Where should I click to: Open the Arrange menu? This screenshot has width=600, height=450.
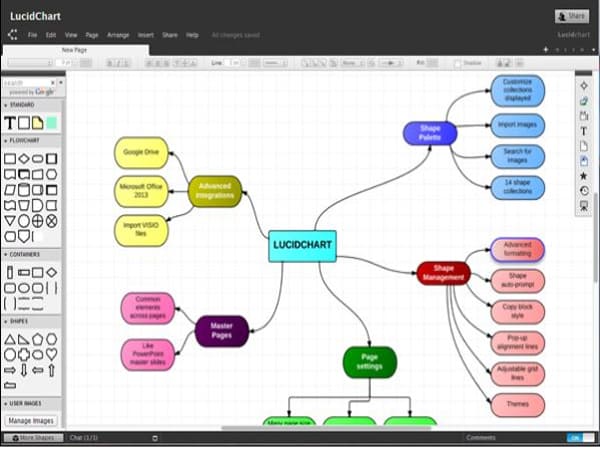coord(118,35)
